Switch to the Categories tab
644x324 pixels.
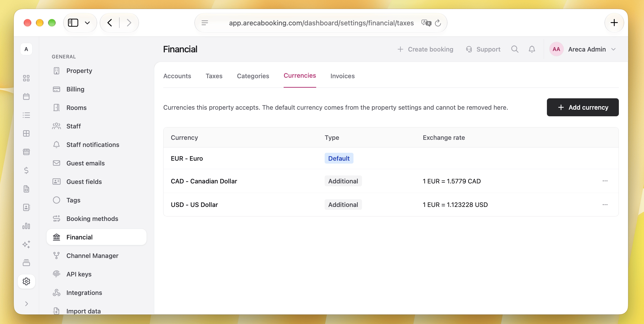[253, 76]
